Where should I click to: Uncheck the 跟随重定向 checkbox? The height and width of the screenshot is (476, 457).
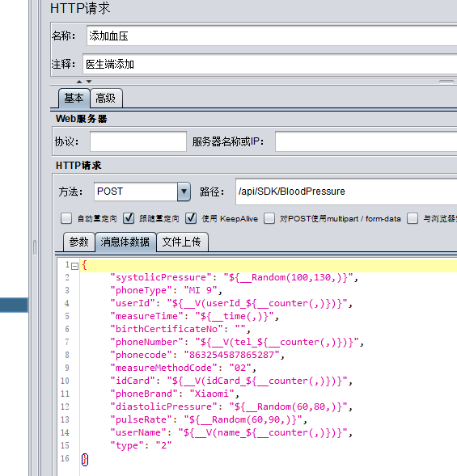pyautogui.click(x=129, y=218)
